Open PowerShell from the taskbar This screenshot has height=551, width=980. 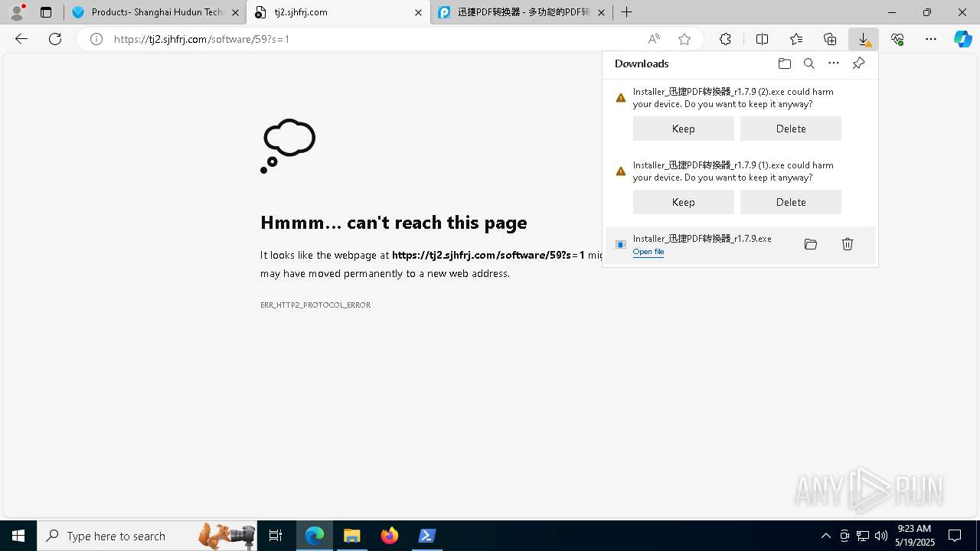point(427,536)
